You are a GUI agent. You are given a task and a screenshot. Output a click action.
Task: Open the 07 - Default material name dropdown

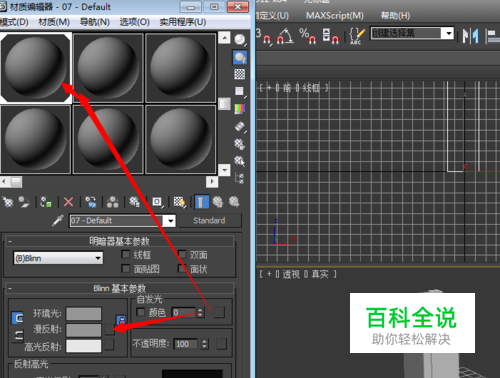[x=170, y=221]
